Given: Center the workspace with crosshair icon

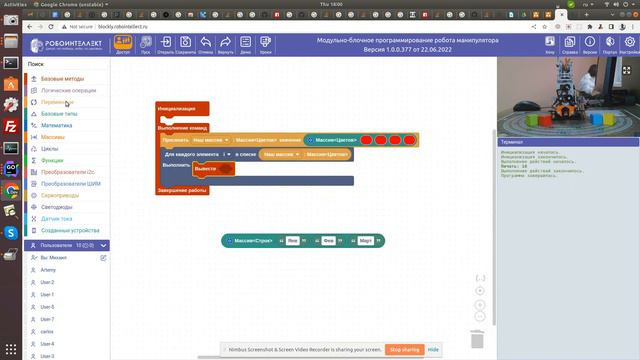Looking at the screenshot, I should point(480,291).
